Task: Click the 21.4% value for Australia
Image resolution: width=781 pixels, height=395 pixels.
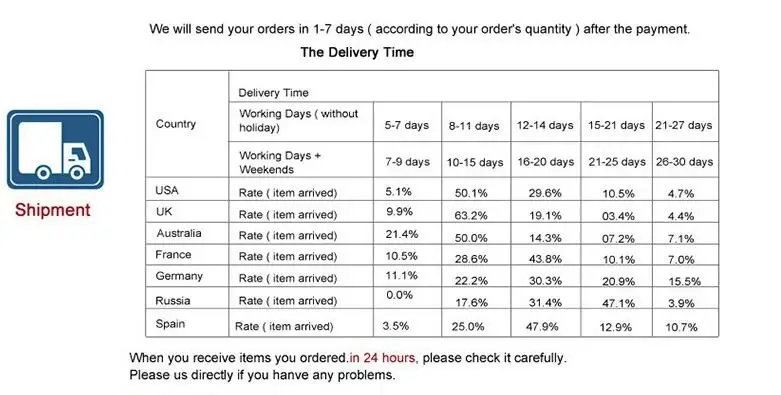Action: pyautogui.click(x=401, y=234)
